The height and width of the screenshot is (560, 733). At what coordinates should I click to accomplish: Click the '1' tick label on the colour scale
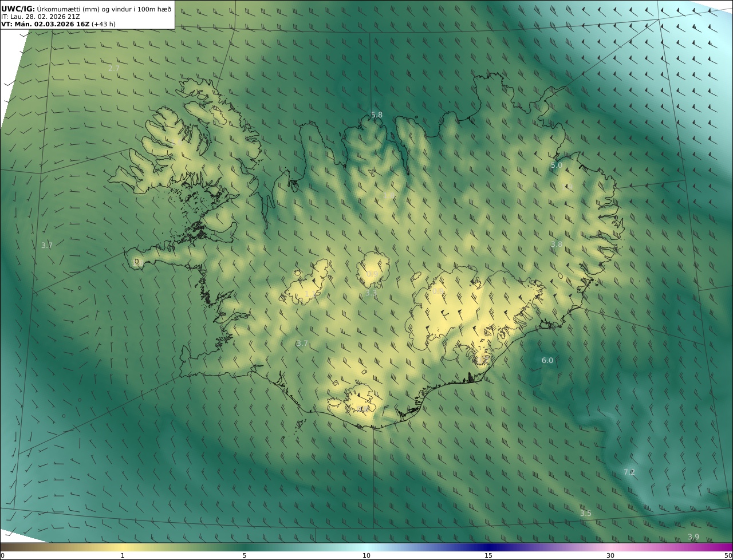click(123, 555)
